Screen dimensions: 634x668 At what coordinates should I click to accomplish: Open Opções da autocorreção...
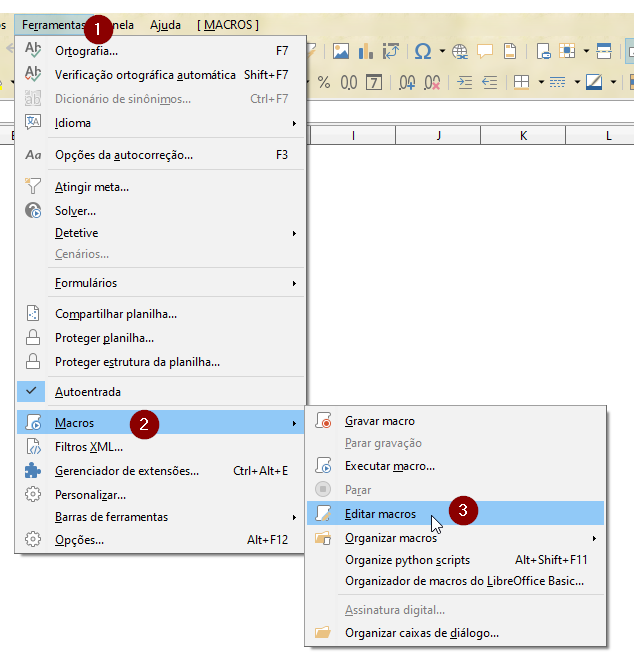click(161, 155)
